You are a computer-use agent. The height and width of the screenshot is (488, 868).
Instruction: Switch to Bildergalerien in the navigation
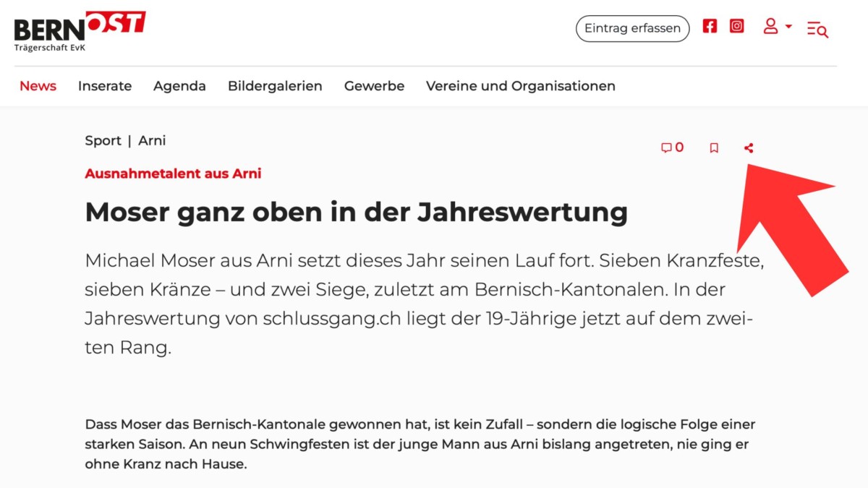275,86
